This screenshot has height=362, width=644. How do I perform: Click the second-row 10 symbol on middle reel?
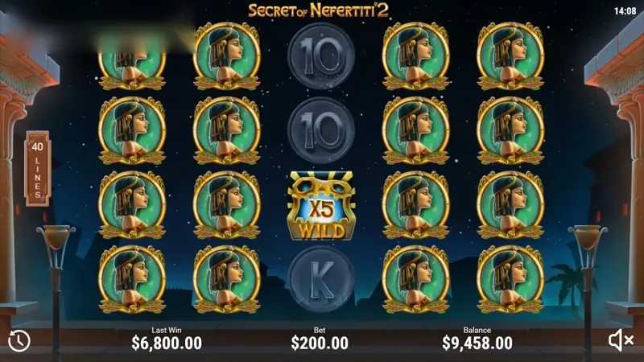321,130
